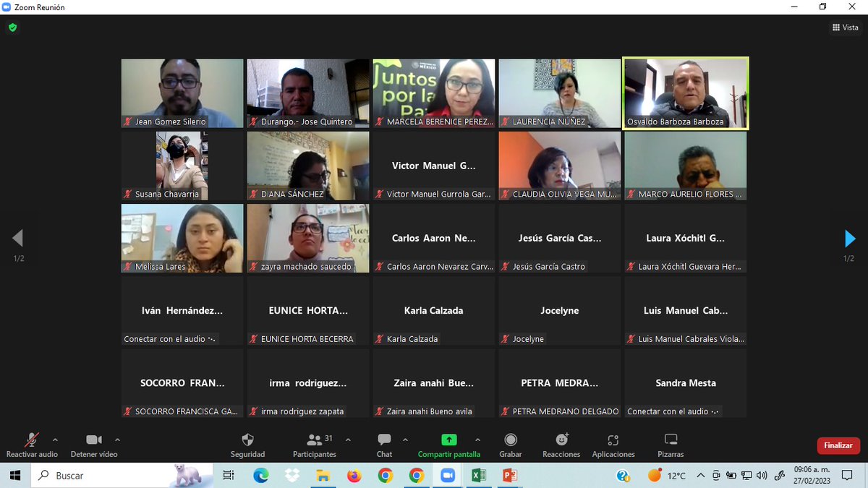Open Firefox from the taskbar

(x=354, y=475)
